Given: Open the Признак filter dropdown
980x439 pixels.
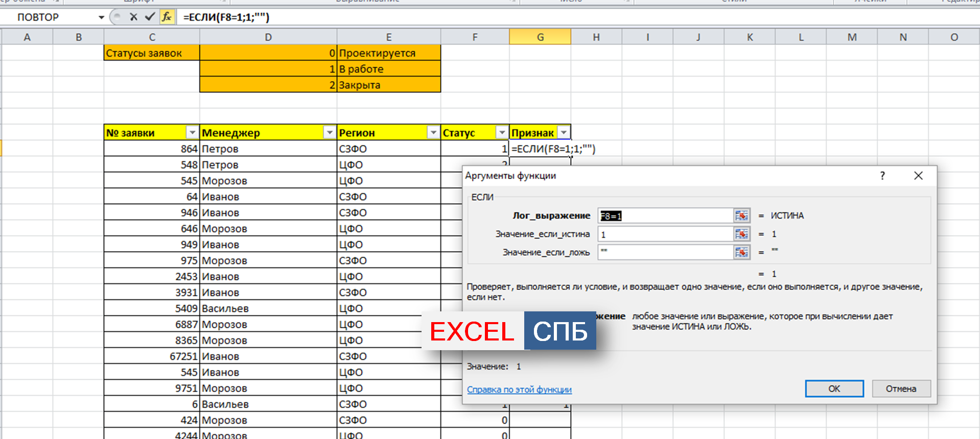Looking at the screenshot, I should tap(564, 133).
